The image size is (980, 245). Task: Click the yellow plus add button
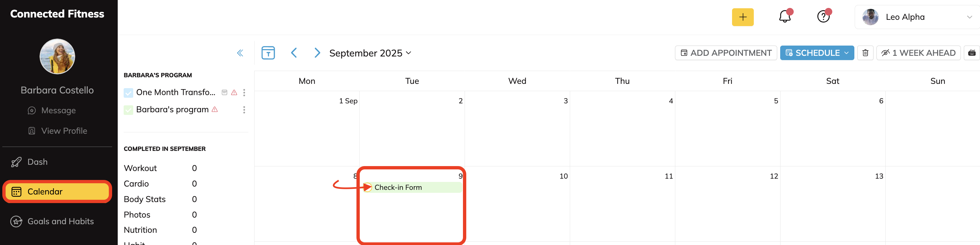742,17
